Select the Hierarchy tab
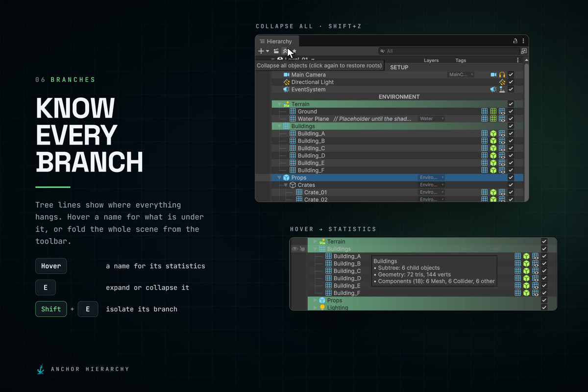Screen dimensions: 588x392 277,42
